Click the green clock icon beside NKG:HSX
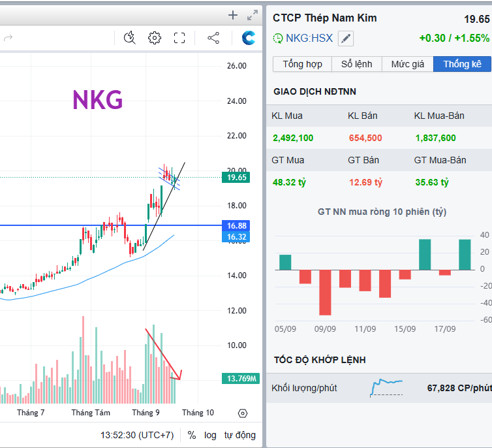The width and height of the screenshot is (492, 448). click(x=278, y=39)
